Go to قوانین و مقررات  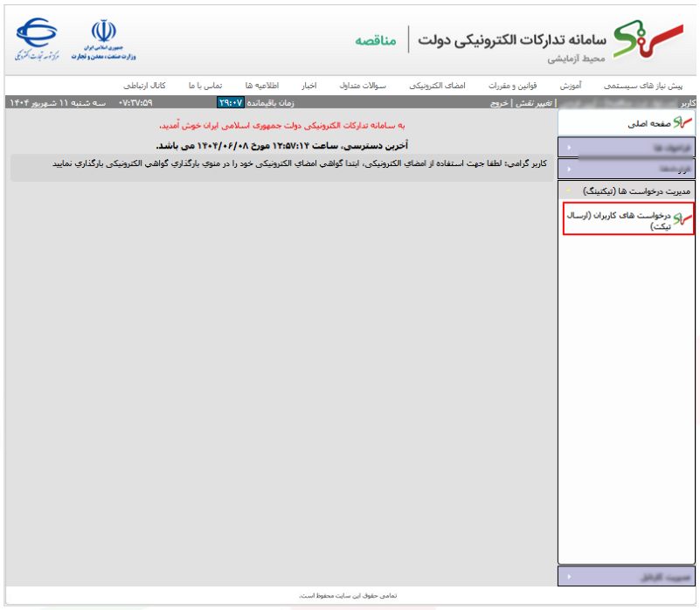click(x=512, y=86)
